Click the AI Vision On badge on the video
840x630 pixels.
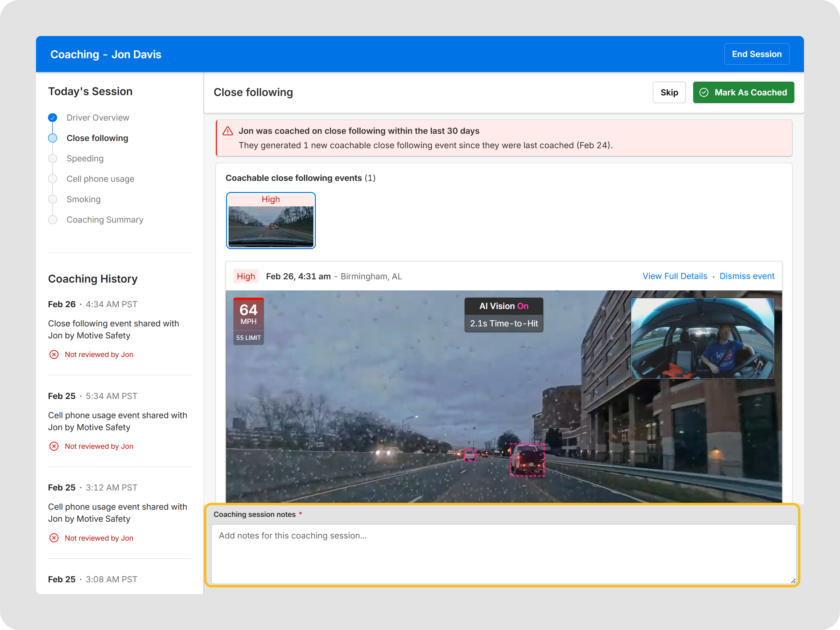click(504, 306)
